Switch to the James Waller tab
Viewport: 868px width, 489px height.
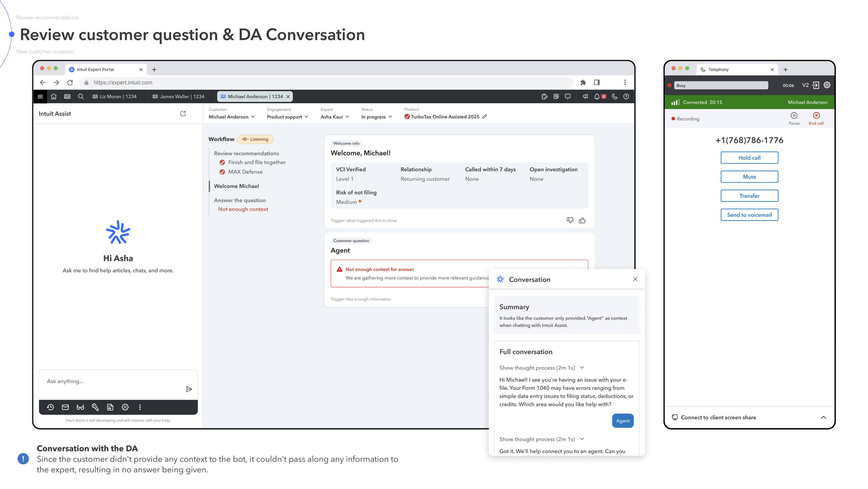point(178,97)
